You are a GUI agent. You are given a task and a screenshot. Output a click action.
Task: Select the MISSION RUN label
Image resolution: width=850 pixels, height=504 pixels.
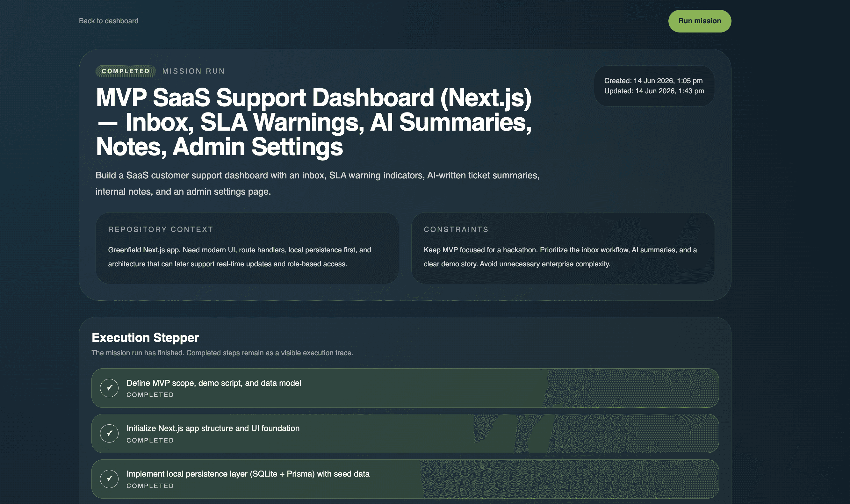tap(193, 71)
